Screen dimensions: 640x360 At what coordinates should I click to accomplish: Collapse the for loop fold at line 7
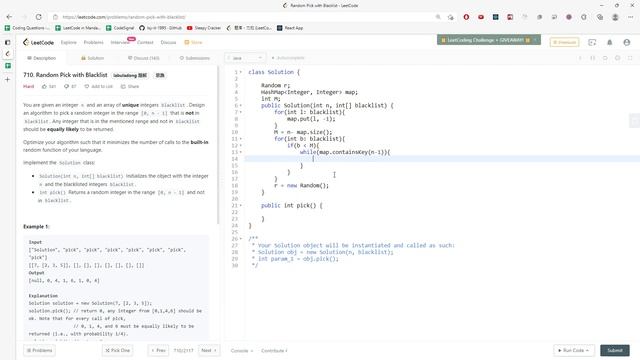click(241, 112)
